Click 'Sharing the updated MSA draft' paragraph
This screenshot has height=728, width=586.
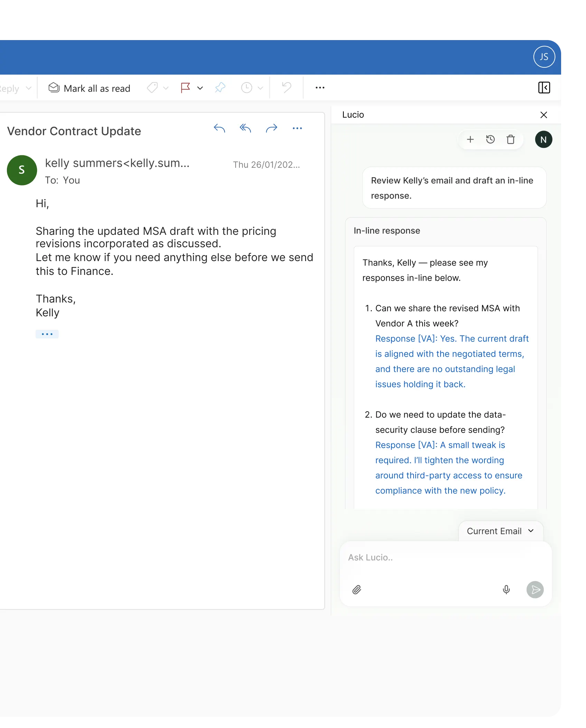pyautogui.click(x=156, y=237)
